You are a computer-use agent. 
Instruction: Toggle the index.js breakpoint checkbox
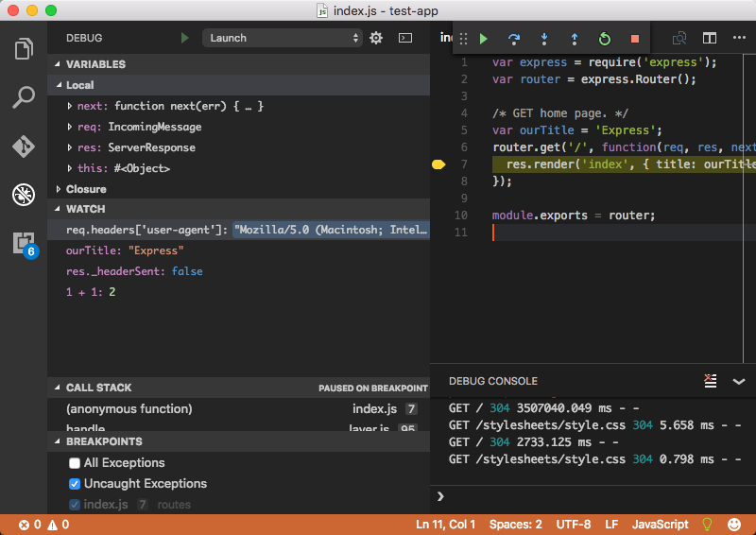click(75, 505)
